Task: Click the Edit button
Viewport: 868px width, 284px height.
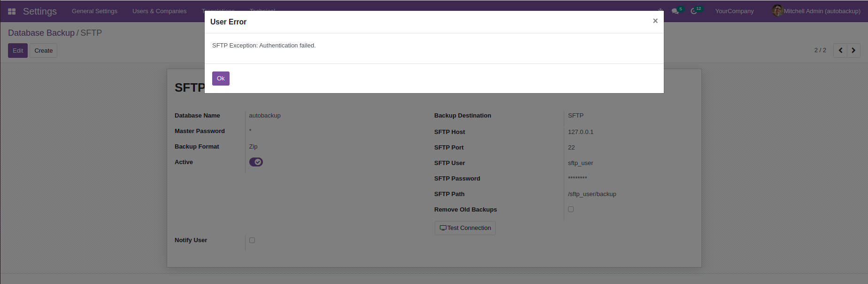Action: pos(18,51)
